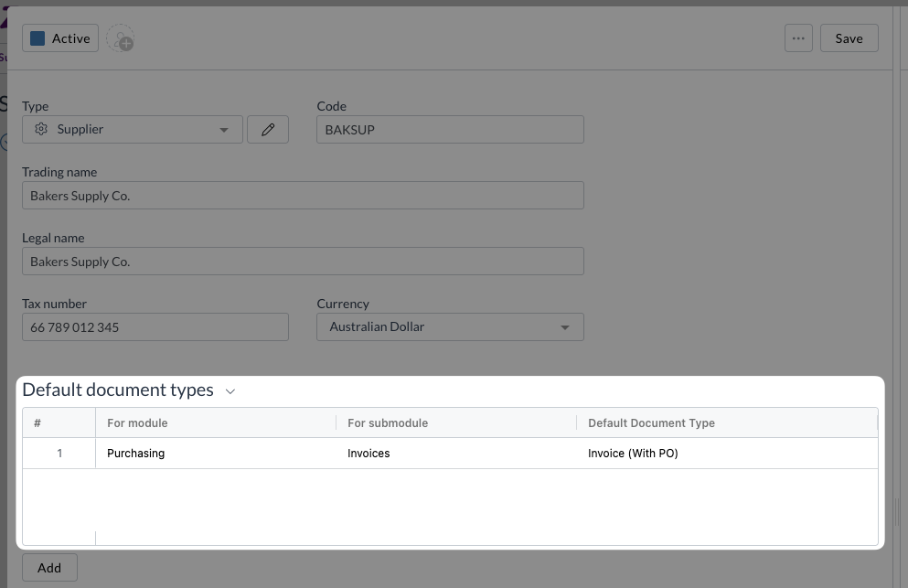Click into the Code field containing BAKSUP
Image resolution: width=908 pixels, height=588 pixels.
click(x=450, y=130)
